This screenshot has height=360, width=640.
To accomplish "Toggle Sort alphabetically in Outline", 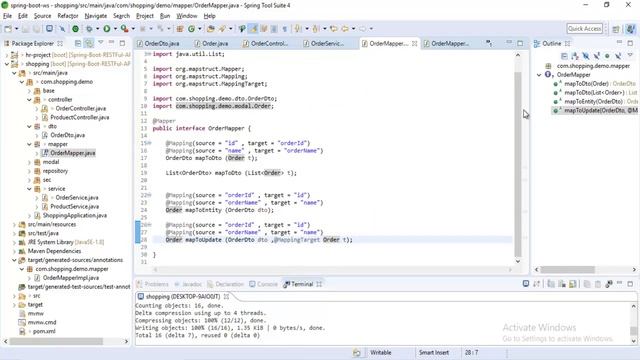I will 575,56.
